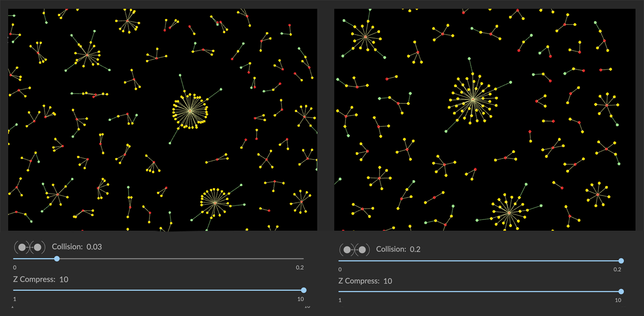
Task: Click green node atop largest right cluster
Action: [469, 59]
